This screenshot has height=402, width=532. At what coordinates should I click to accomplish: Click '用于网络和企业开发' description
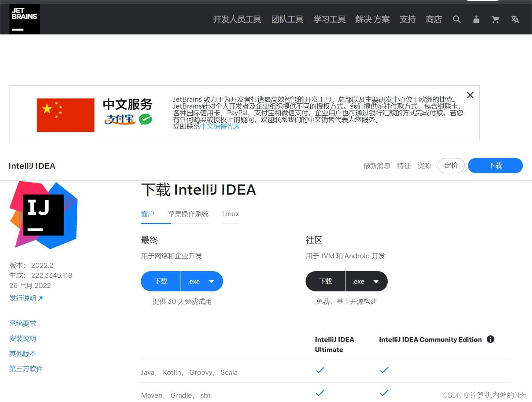tap(171, 256)
